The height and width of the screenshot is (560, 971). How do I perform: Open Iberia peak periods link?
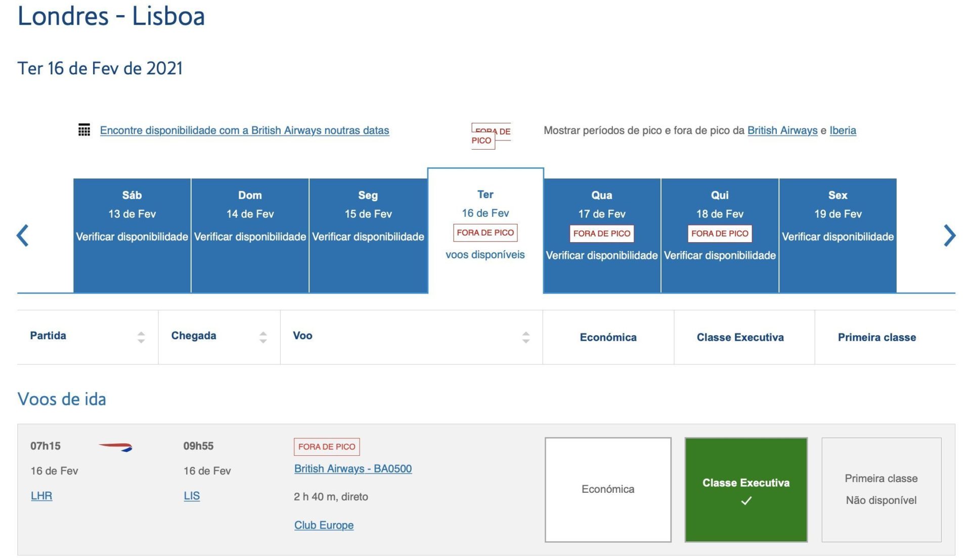click(x=843, y=130)
